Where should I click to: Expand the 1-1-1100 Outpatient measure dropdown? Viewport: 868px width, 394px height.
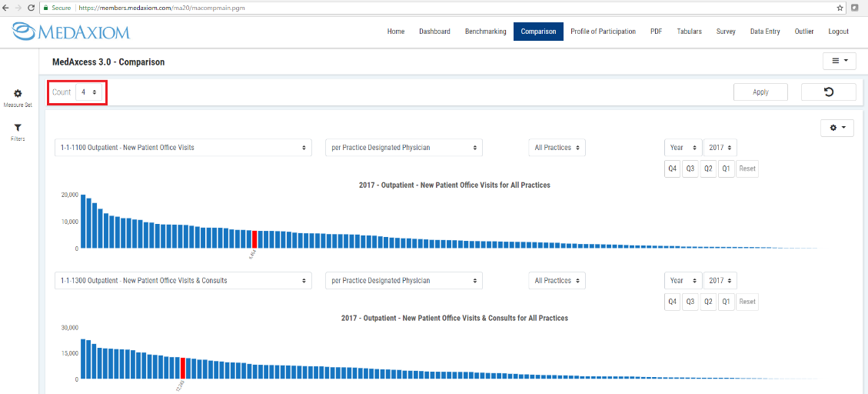click(x=183, y=148)
